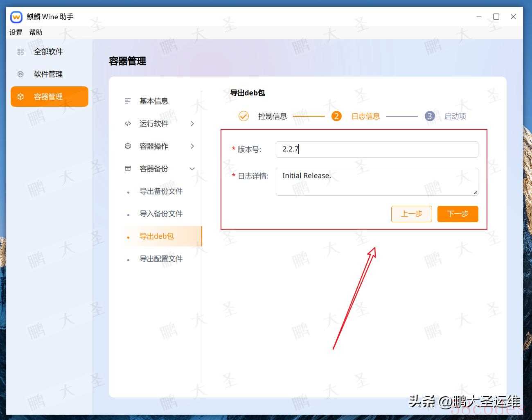The width and height of the screenshot is (532, 420).
Task: Click the 全部软件 grid icon
Action: coord(20,52)
